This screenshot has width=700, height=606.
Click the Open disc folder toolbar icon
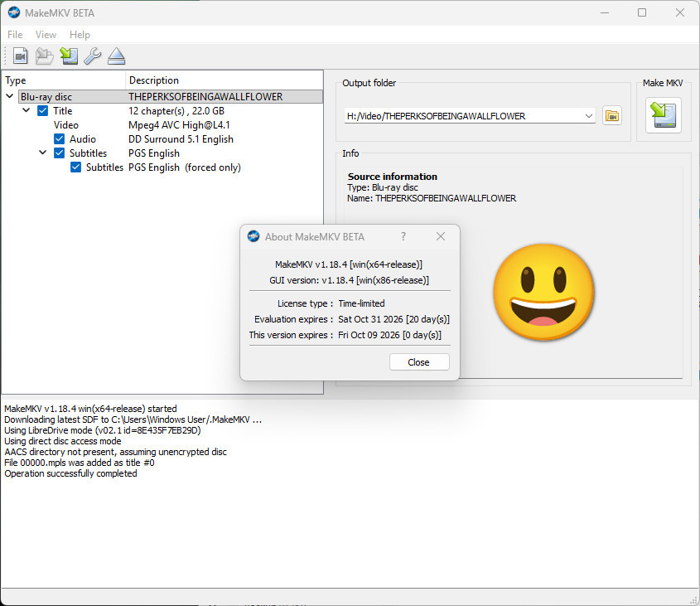[x=45, y=56]
